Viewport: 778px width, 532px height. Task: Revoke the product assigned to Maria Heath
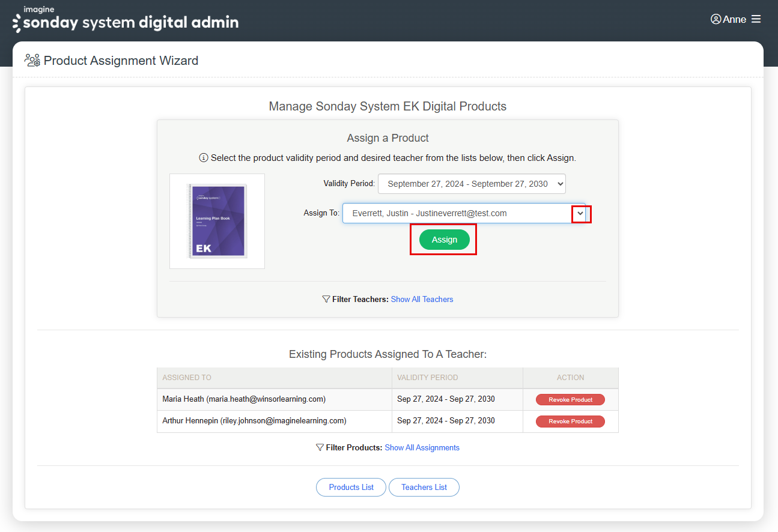570,399
